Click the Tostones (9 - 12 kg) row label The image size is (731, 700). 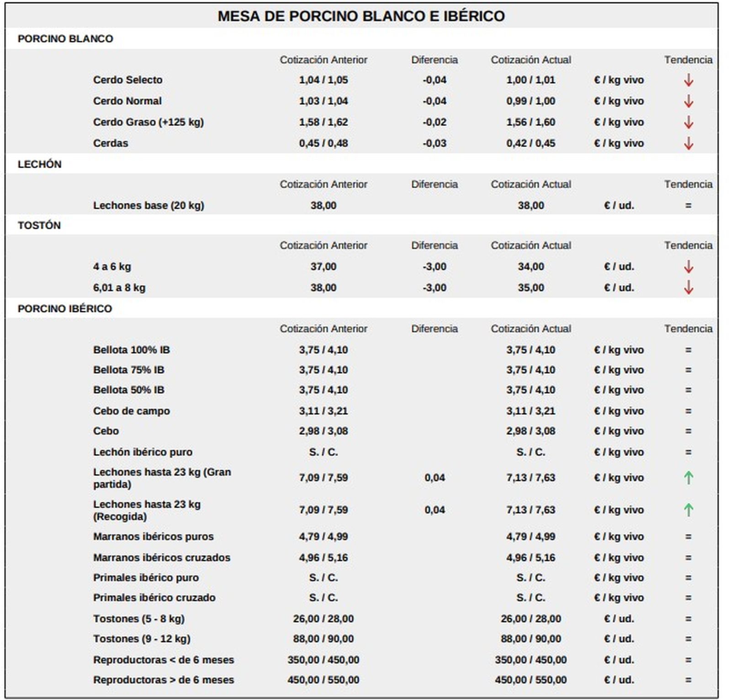pyautogui.click(x=142, y=639)
